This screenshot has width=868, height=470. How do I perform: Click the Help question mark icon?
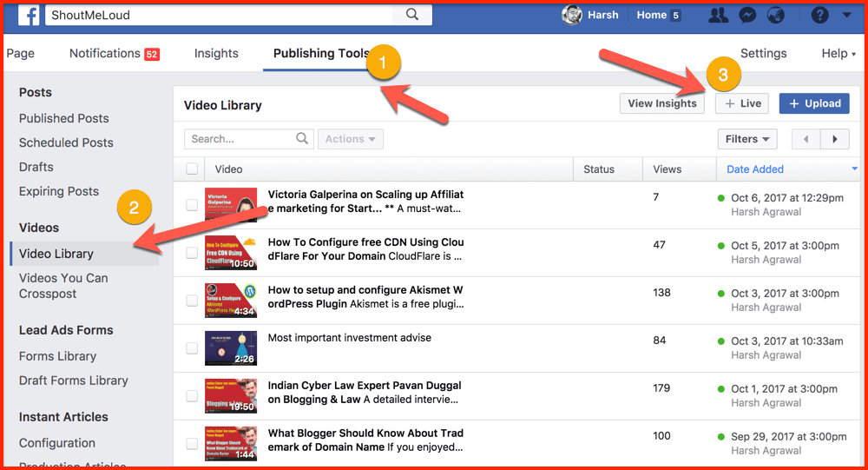click(819, 16)
